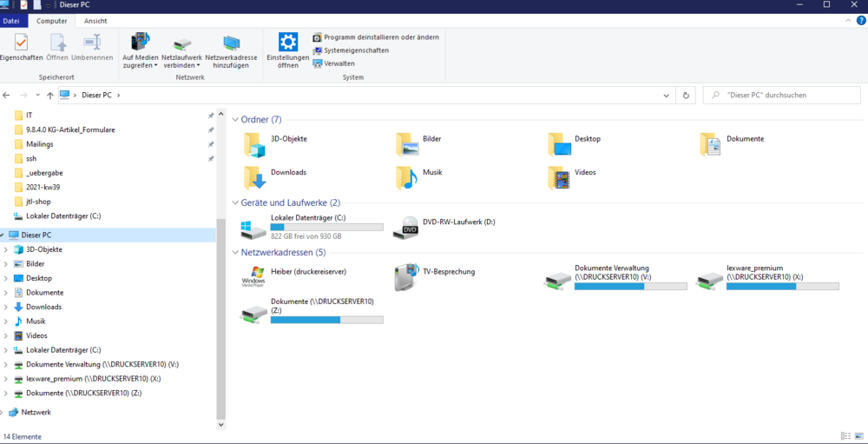Collapse the Netzwerkadressen (5) section
The height and width of the screenshot is (444, 868).
(x=234, y=252)
